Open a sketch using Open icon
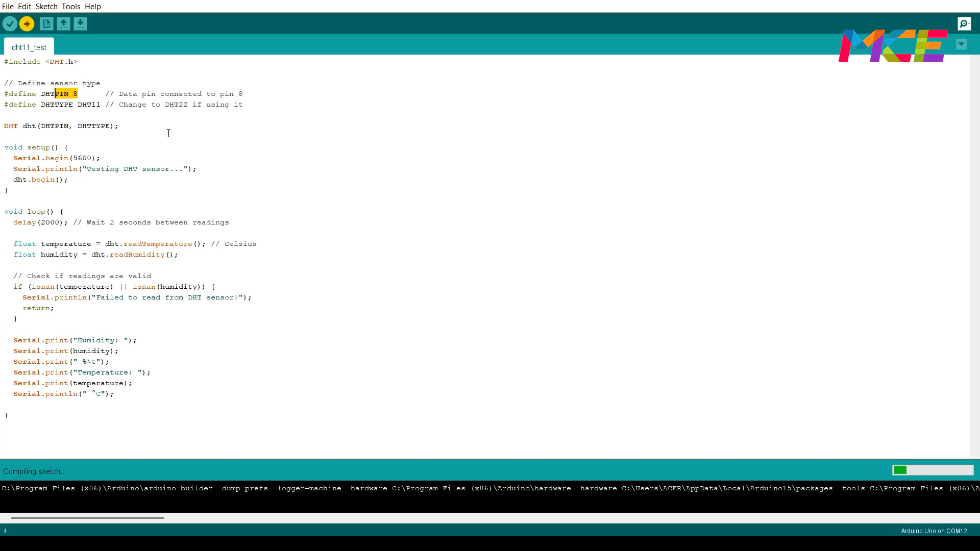Screen dimensions: 980x551 tap(63, 24)
